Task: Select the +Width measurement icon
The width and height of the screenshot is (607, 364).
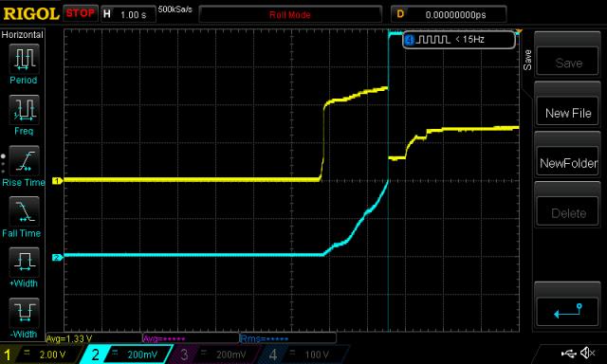Action: (24, 262)
